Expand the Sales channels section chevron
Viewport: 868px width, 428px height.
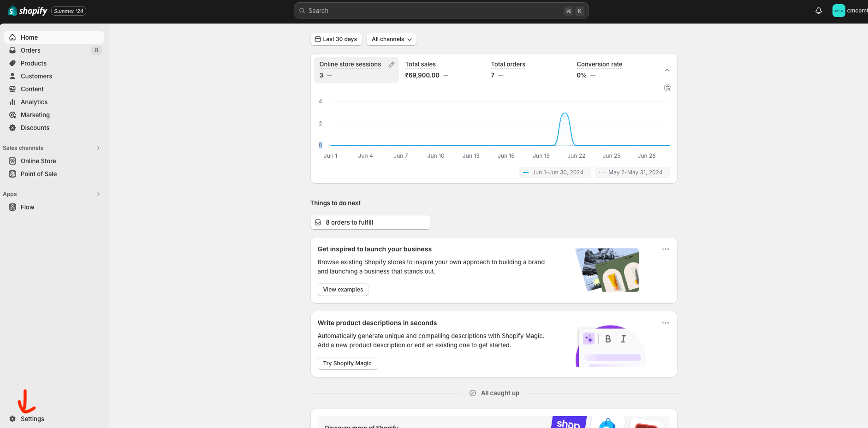click(x=98, y=148)
